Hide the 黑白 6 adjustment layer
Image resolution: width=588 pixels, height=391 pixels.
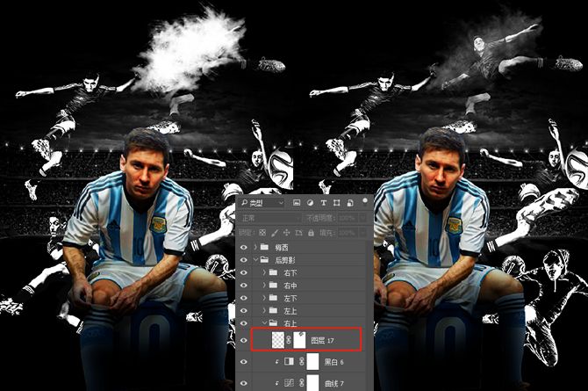(244, 362)
